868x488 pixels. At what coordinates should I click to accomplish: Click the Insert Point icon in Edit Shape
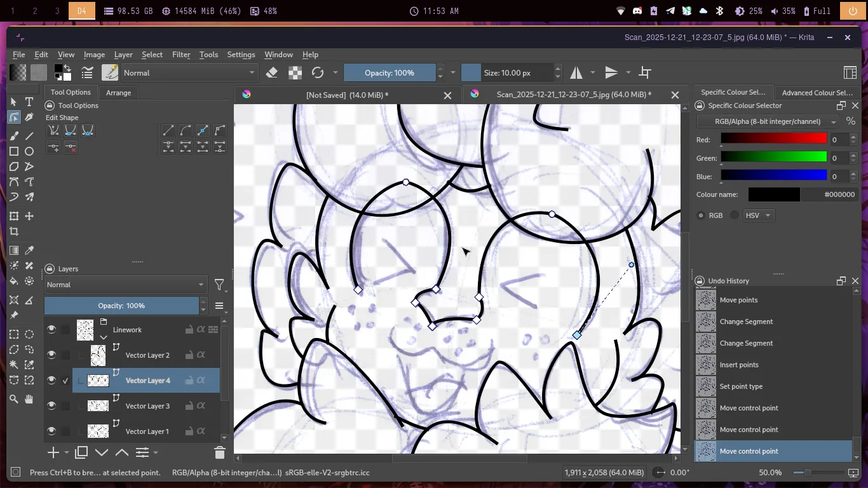pyautogui.click(x=54, y=147)
